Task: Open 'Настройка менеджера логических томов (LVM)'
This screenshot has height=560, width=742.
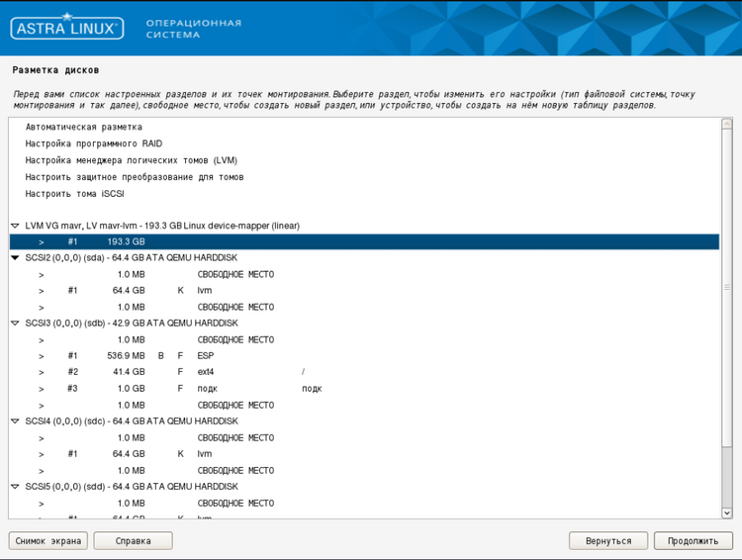Action: [132, 160]
